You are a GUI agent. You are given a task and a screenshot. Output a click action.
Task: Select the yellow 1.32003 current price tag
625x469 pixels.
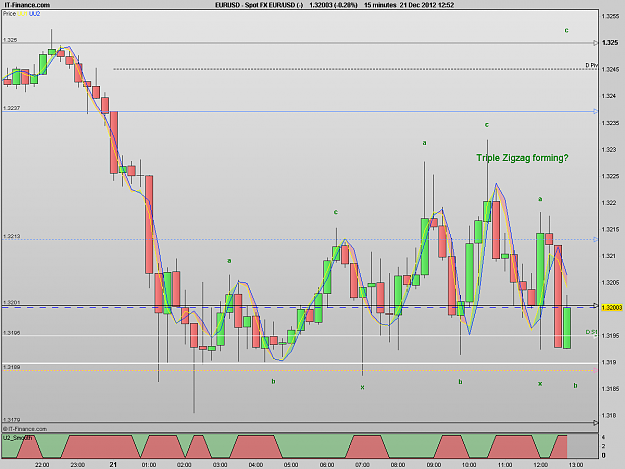point(612,308)
